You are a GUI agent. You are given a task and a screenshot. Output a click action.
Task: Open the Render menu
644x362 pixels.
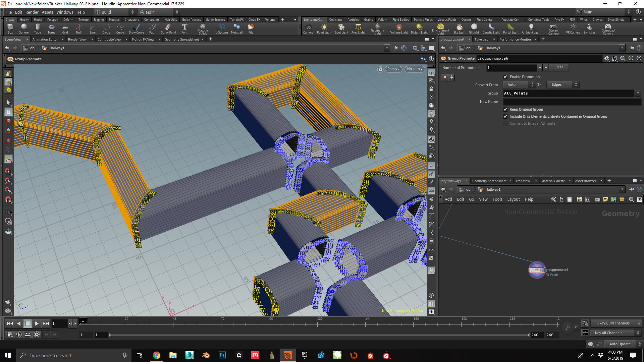pos(32,12)
